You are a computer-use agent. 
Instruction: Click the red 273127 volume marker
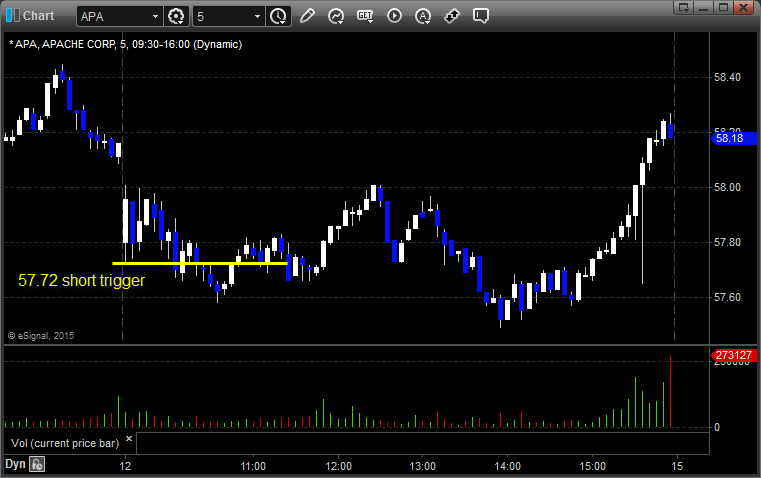tap(734, 355)
